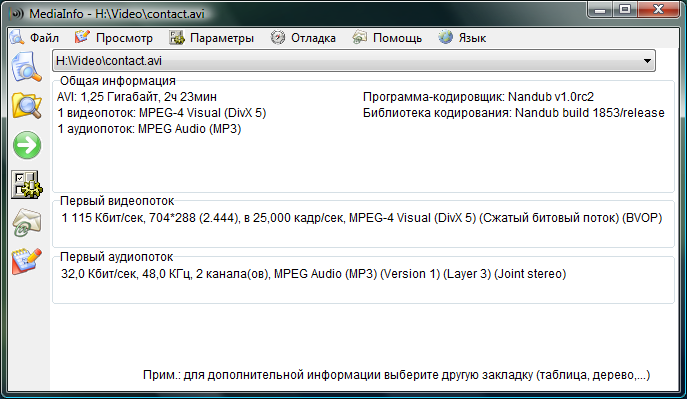Open the Просмотр menu
This screenshot has height=399, width=687.
(x=124, y=38)
